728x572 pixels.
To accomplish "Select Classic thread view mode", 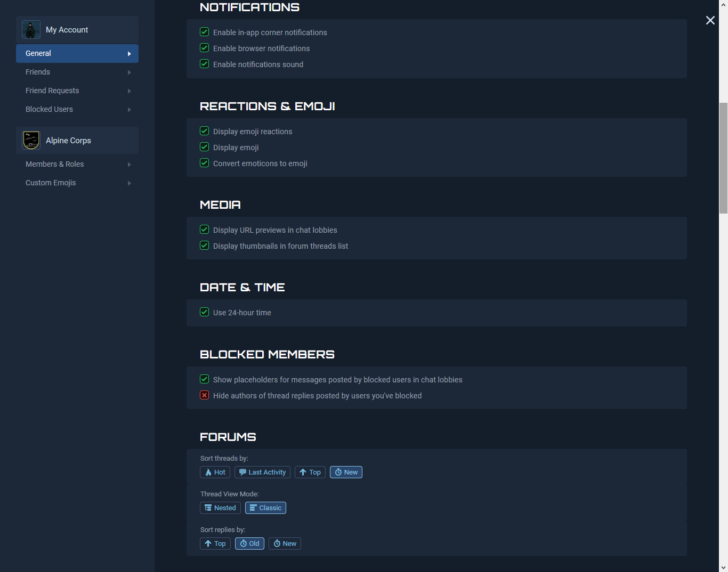I will 265,508.
